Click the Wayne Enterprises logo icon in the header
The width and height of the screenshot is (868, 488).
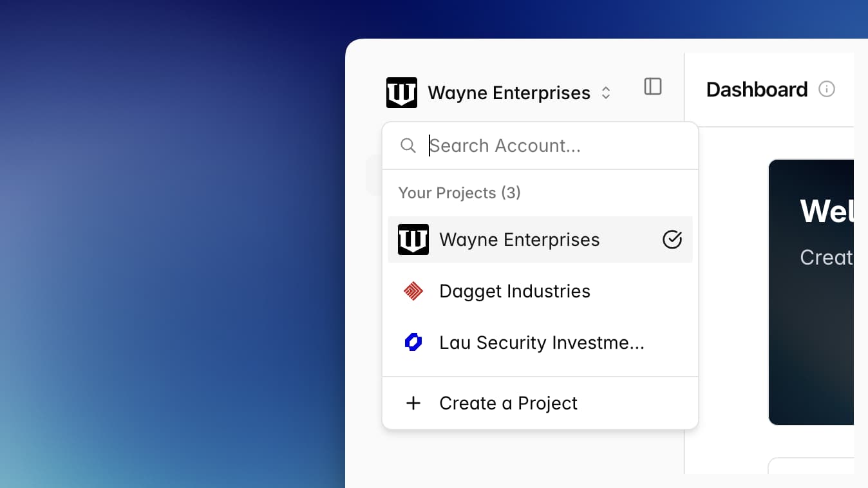pos(401,92)
